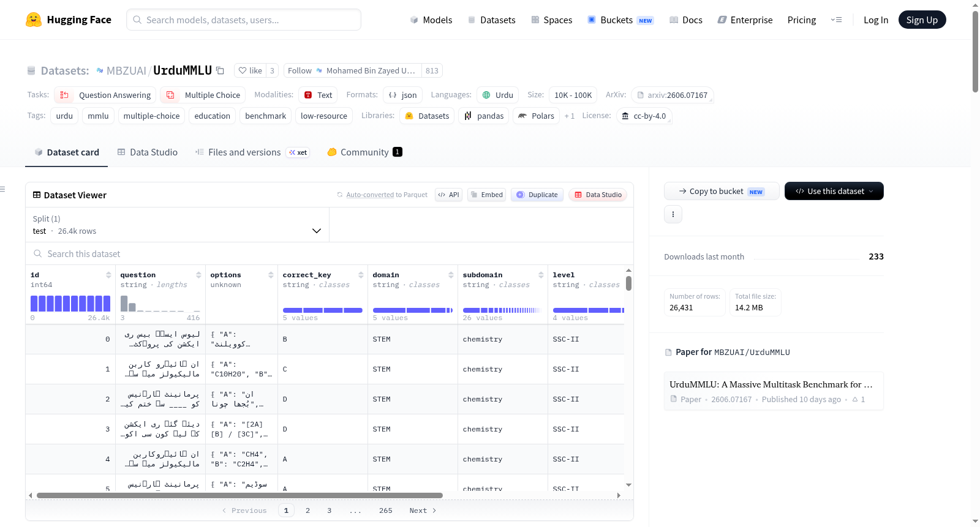Viewport: 980px width, 527px height.
Task: Click the page vertical scrollbar
Action: [975, 51]
